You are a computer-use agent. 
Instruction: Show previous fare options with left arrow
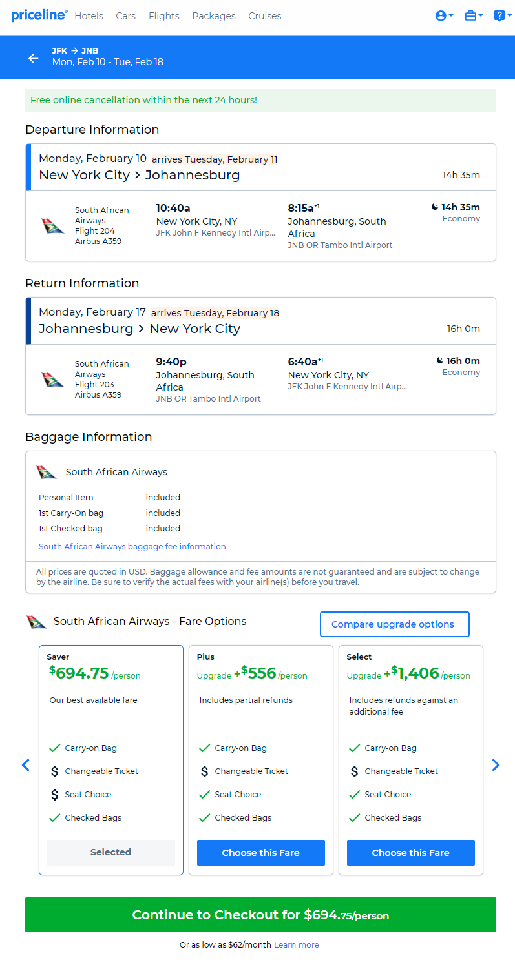[x=26, y=765]
